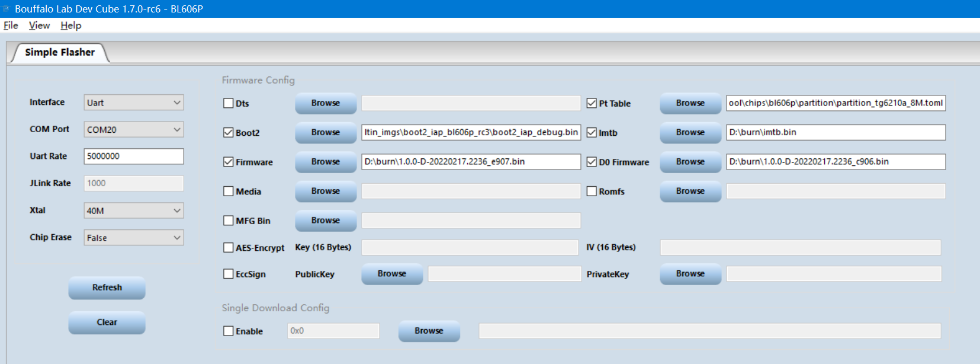
Task: Browse for single download file
Action: [x=429, y=331]
